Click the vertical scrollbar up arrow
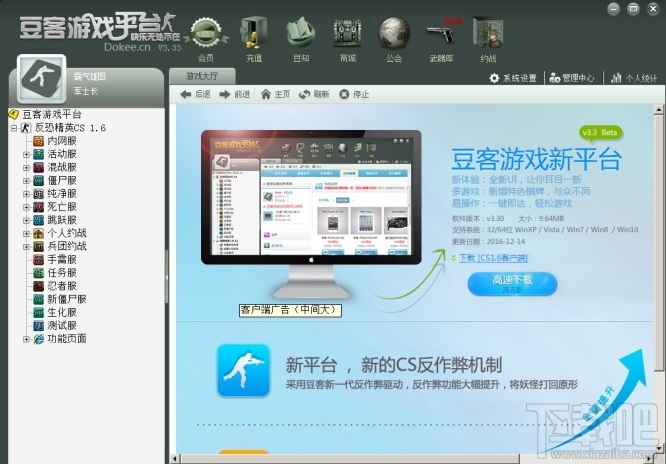Screen dimensions: 666x464 click(658, 110)
